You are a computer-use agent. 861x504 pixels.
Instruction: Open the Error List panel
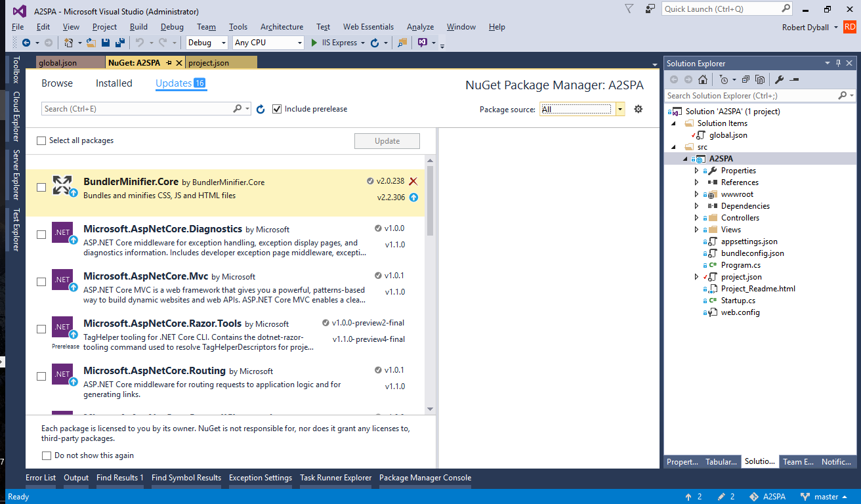(41, 478)
